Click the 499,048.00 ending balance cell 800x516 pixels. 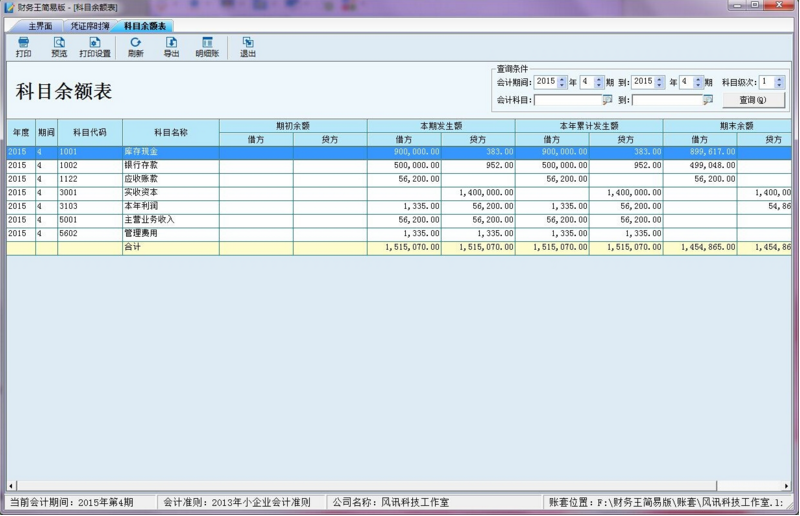coord(700,165)
